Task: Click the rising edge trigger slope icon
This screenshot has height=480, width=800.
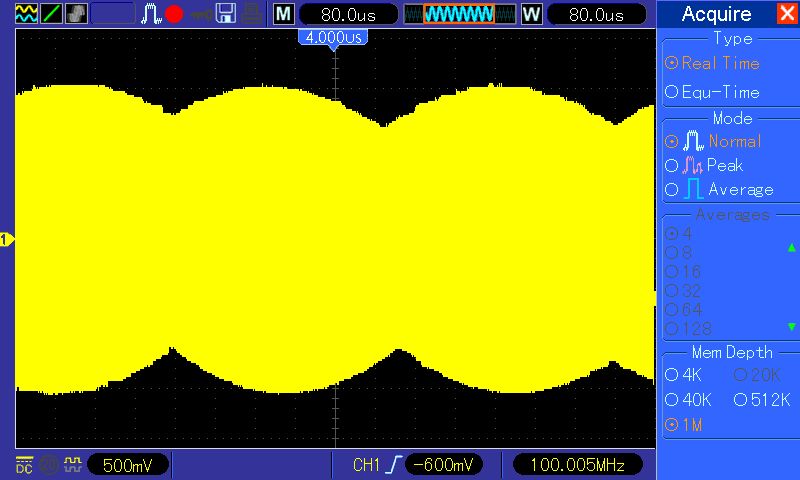Action: coord(394,465)
